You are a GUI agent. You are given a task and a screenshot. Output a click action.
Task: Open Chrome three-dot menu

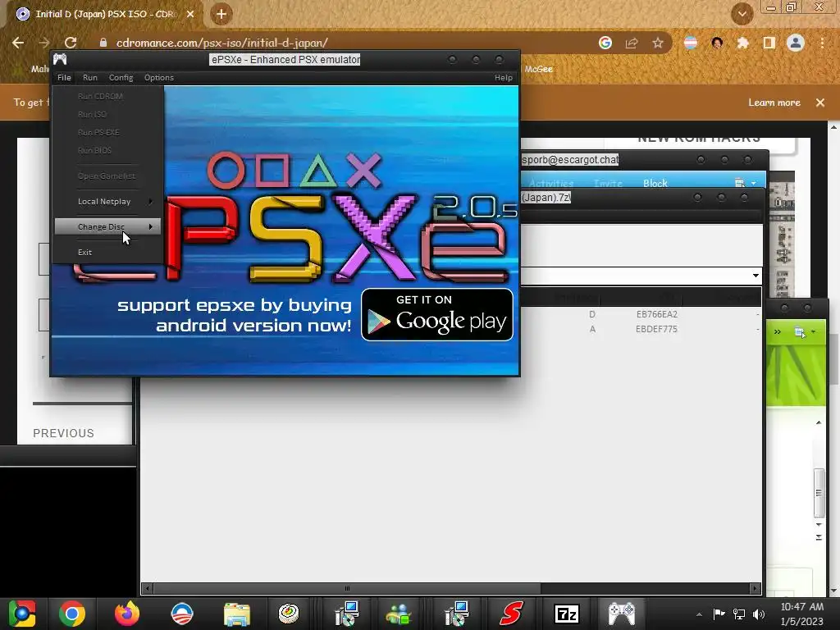(822, 43)
